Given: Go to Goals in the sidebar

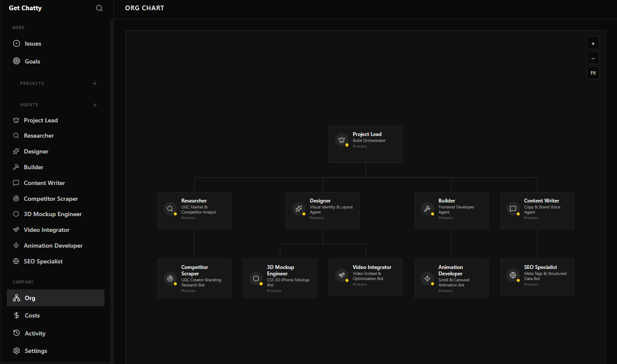Looking at the screenshot, I should point(32,61).
